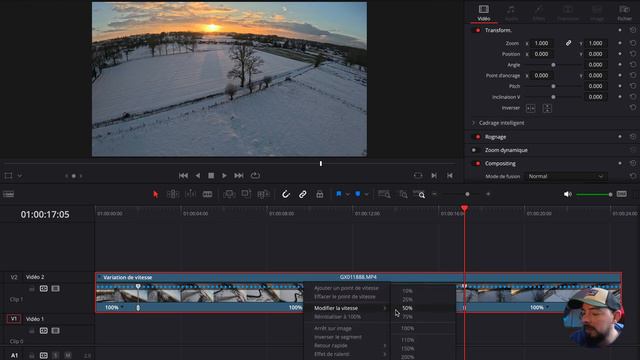Adjust the green volume slider

(594, 195)
